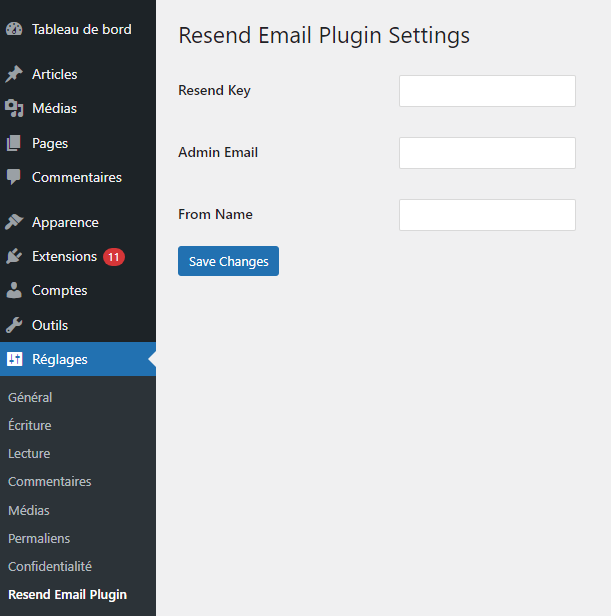
Task: Focus the From Name input field
Action: pos(487,215)
